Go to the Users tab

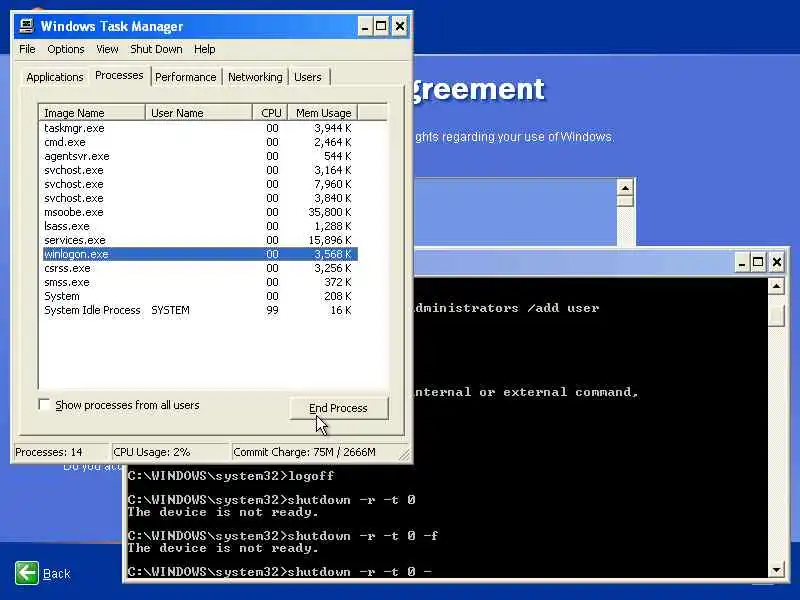click(308, 77)
